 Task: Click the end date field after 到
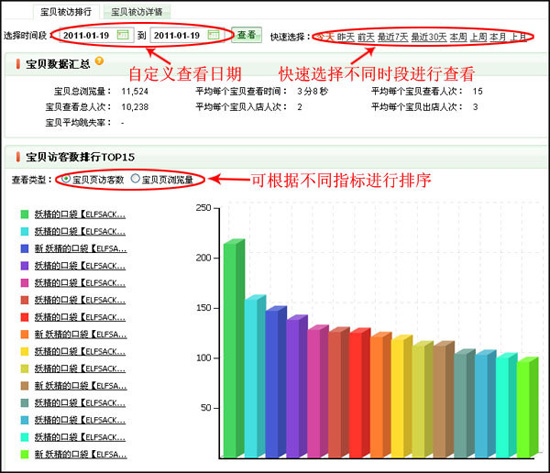(187, 35)
